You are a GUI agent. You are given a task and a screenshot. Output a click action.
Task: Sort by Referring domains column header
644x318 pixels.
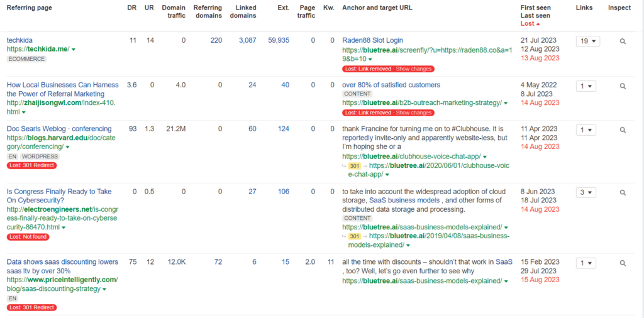[208, 12]
